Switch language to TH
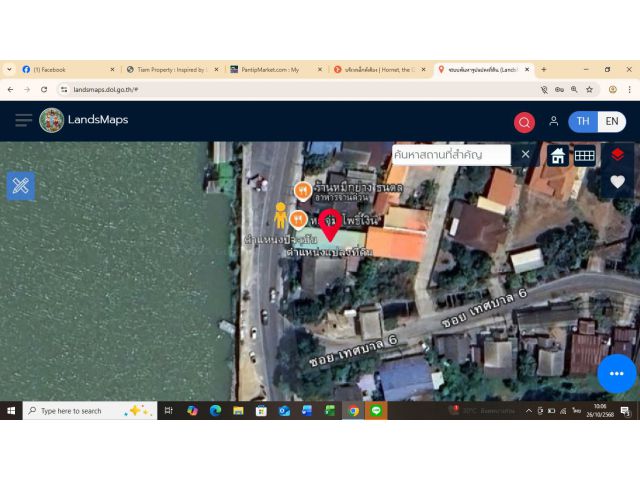The height and width of the screenshot is (480, 640). pos(583,121)
